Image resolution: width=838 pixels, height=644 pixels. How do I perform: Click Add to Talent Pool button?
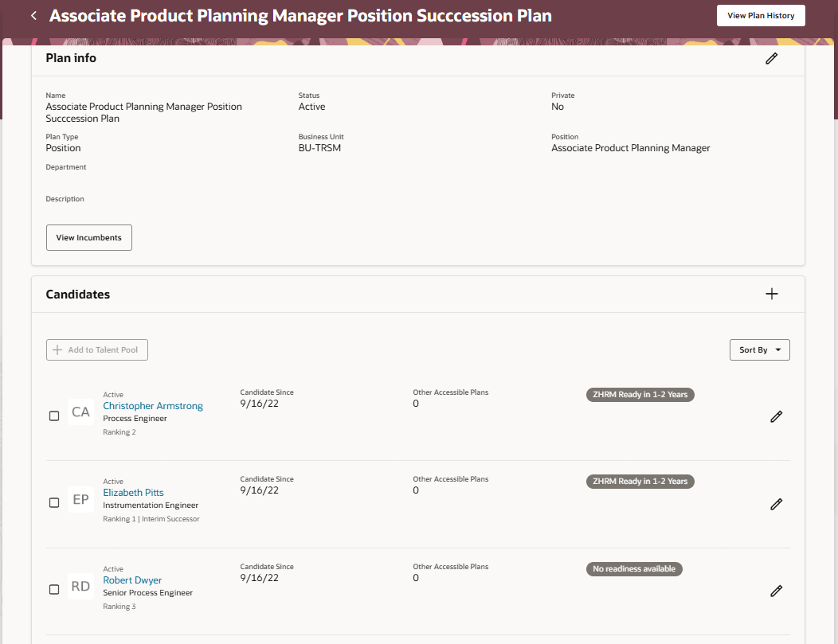pyautogui.click(x=97, y=350)
